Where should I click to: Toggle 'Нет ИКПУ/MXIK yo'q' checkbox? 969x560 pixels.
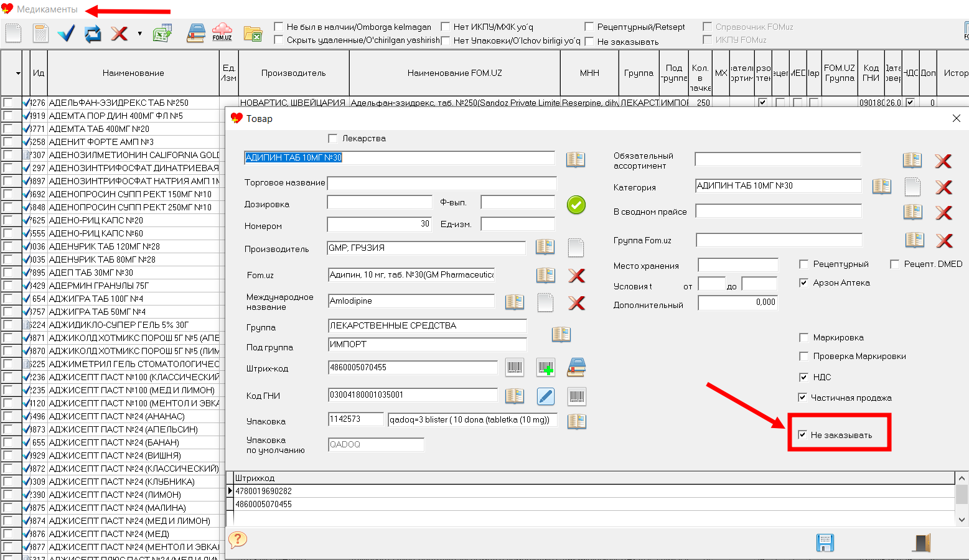[x=446, y=27]
